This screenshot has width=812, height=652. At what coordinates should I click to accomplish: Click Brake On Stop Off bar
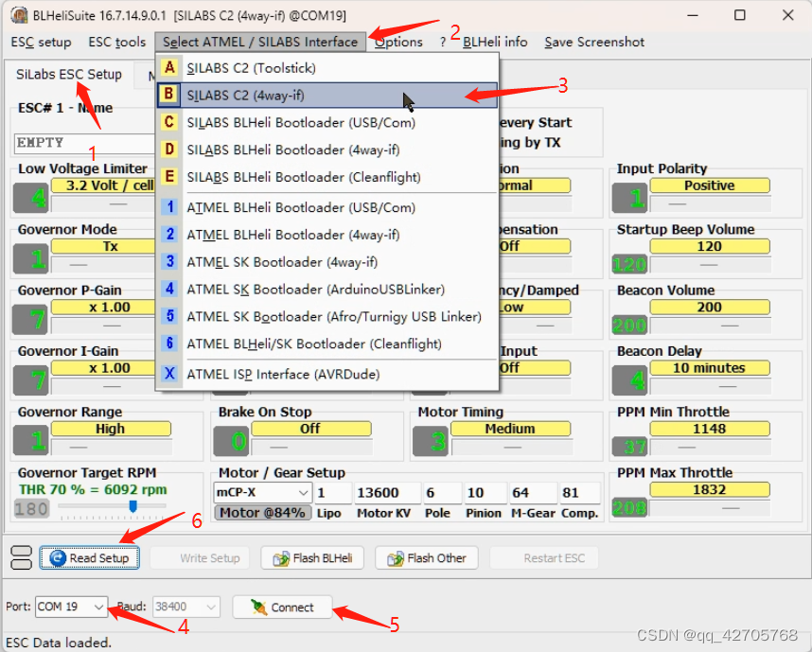coord(310,429)
